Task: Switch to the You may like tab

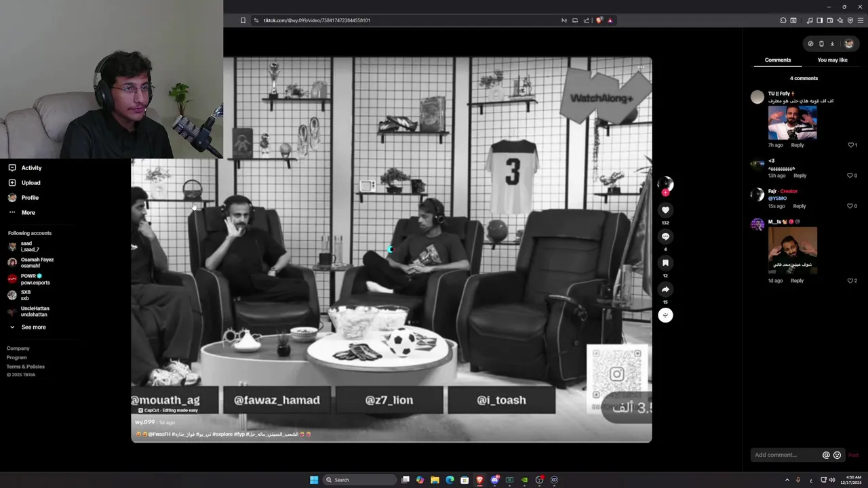Action: (x=832, y=60)
